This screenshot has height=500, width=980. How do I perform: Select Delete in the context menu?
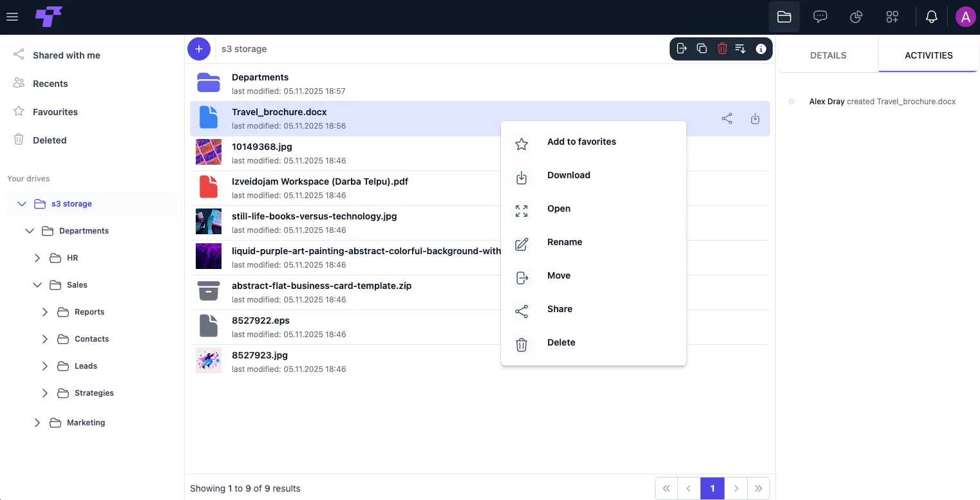(x=594, y=342)
